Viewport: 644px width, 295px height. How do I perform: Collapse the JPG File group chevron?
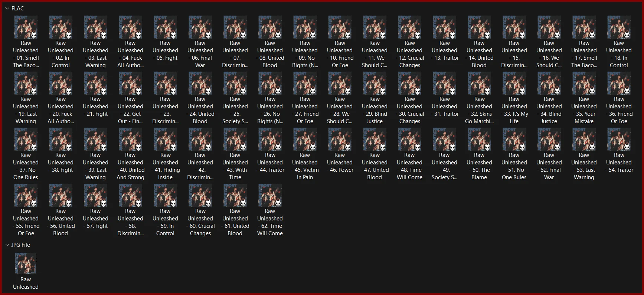[7, 245]
